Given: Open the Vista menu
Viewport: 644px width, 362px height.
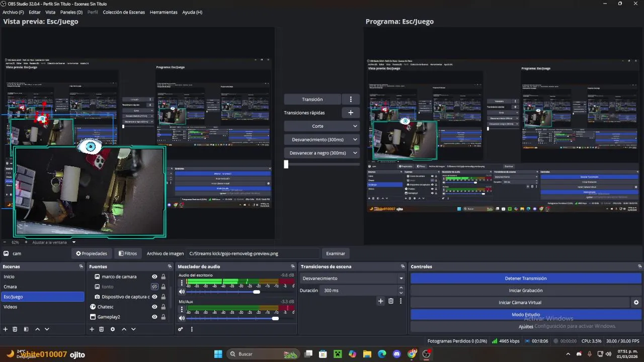Looking at the screenshot, I should click(x=50, y=12).
